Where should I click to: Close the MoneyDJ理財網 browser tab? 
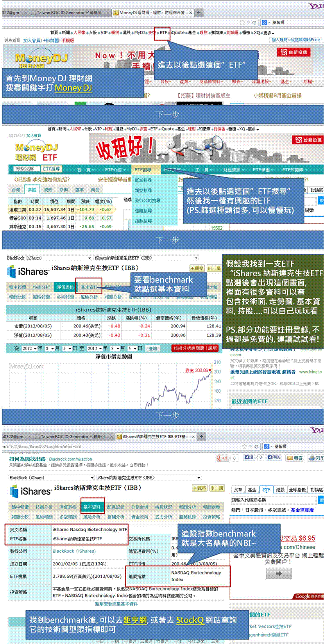point(190,13)
